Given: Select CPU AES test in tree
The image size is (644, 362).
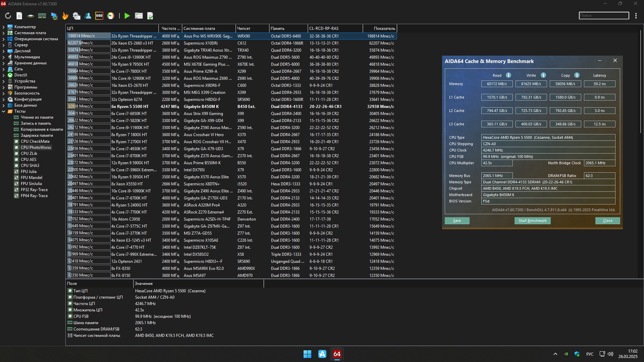Looking at the screenshot, I should [29, 160].
